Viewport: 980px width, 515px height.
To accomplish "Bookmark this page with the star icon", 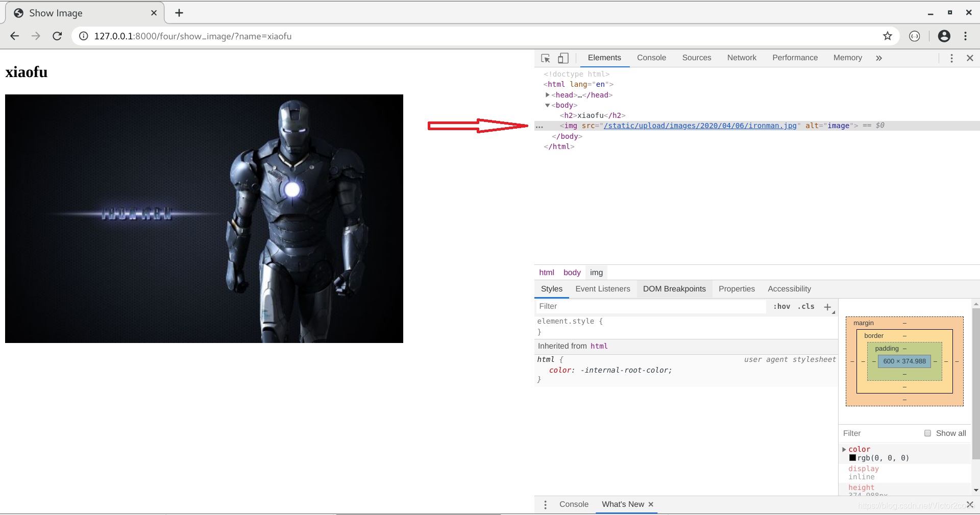I will 888,36.
